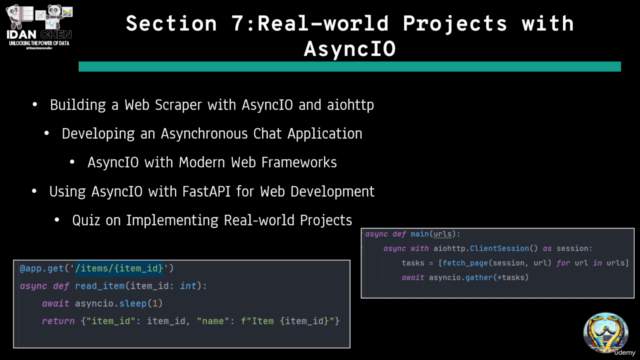Image resolution: width=640 pixels, height=360 pixels.
Task: Click 'UNLOCKING THE POWER OF DATA' tagline
Action: pyautogui.click(x=39, y=43)
